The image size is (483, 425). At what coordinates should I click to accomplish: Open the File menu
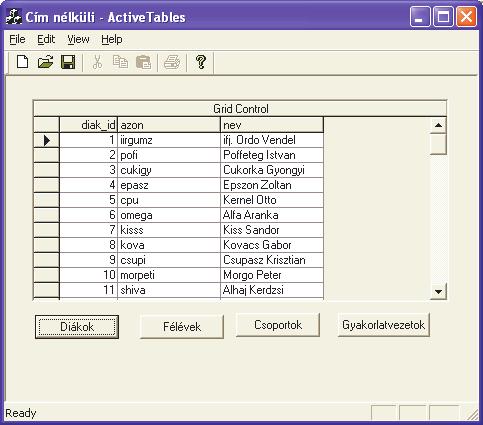pos(17,39)
